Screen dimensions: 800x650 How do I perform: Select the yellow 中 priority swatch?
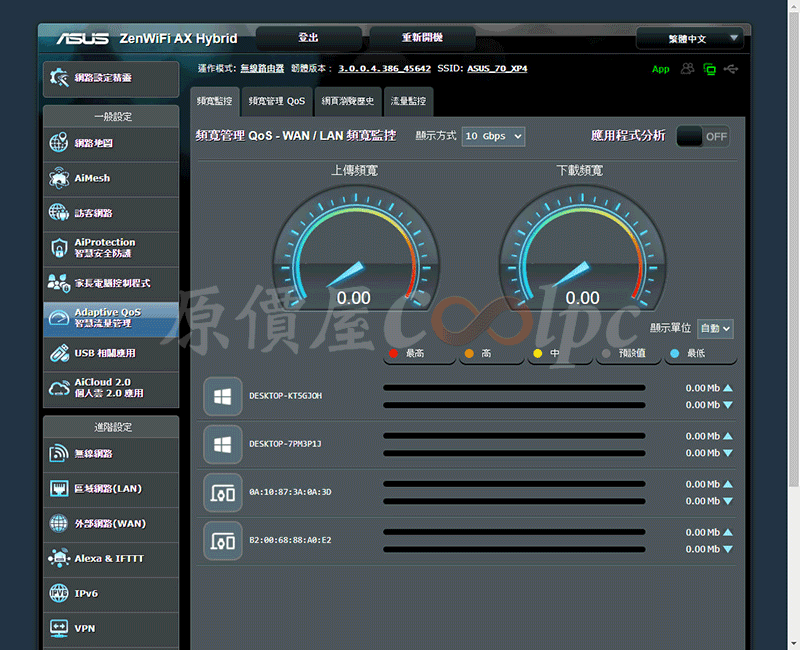point(538,353)
